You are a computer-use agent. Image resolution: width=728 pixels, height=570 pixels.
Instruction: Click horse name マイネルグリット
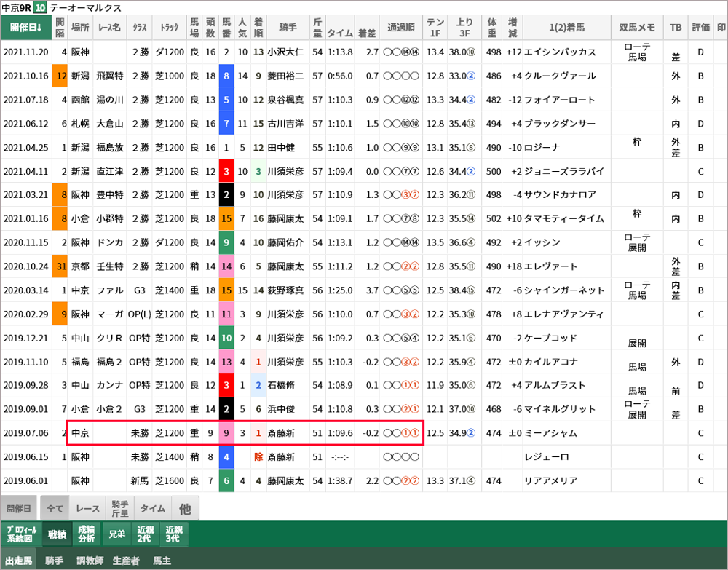pyautogui.click(x=560, y=409)
